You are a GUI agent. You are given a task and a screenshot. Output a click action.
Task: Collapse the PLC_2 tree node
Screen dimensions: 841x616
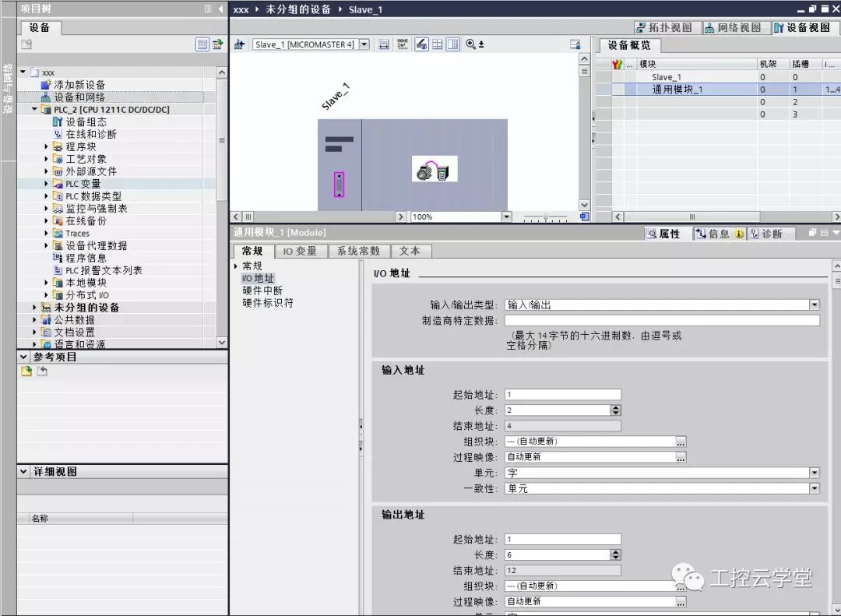pyautogui.click(x=34, y=110)
